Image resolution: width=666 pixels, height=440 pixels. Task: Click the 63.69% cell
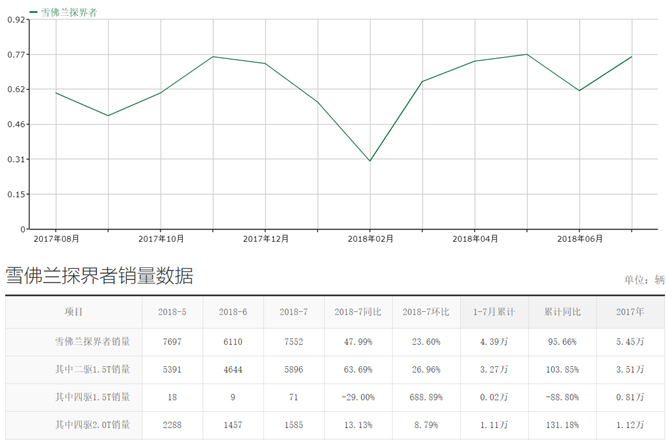(358, 369)
